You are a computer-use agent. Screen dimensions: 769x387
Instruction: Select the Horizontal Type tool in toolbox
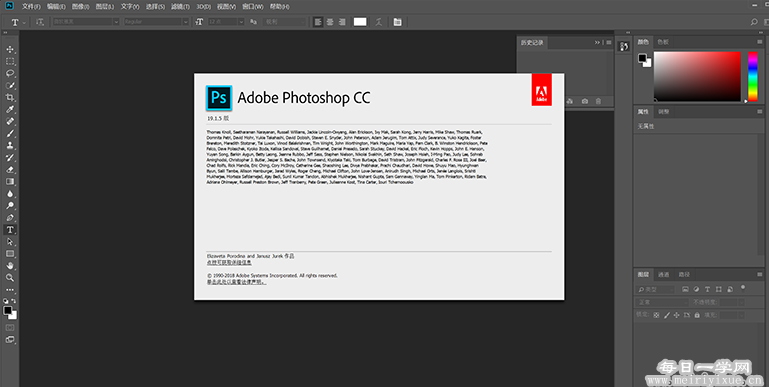click(10, 230)
